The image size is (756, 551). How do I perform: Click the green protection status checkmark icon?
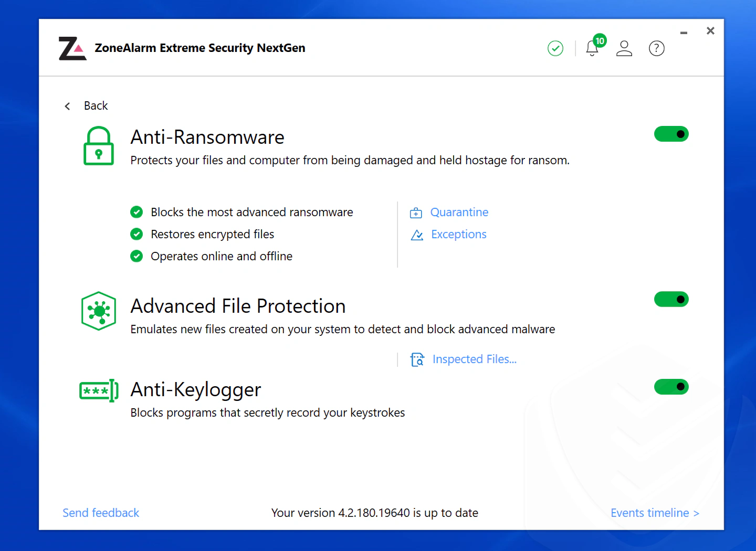point(555,48)
